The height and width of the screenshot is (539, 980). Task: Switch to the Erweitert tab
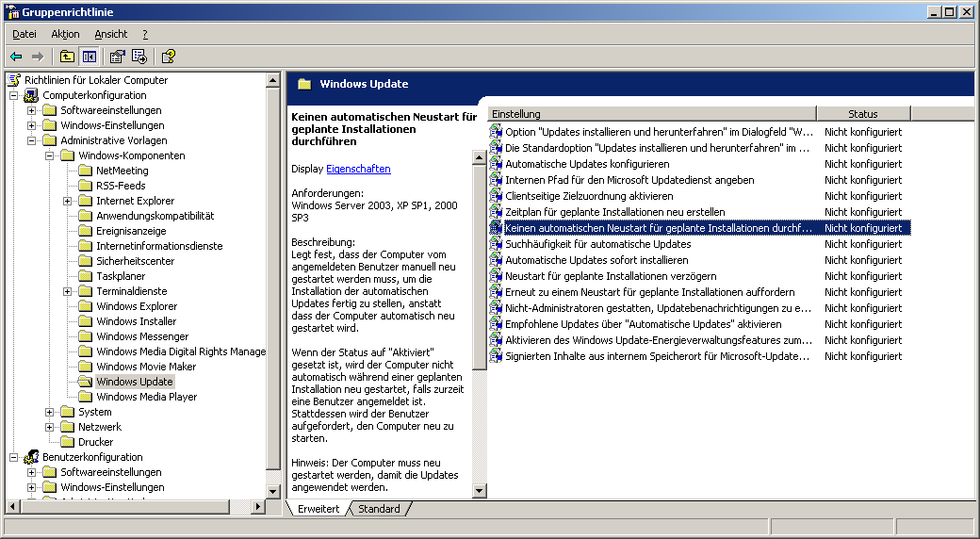tap(318, 509)
